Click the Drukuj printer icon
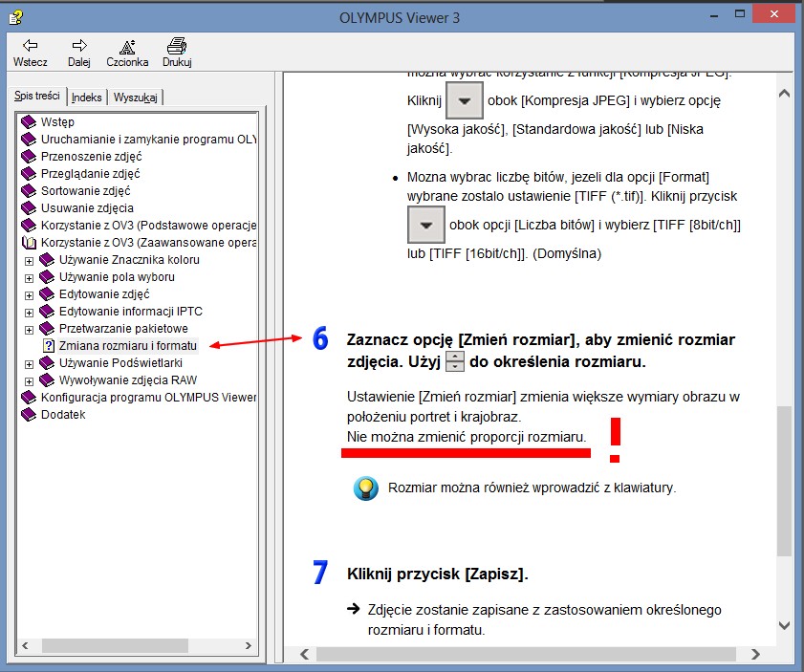Image resolution: width=804 pixels, height=672 pixels. [x=176, y=46]
